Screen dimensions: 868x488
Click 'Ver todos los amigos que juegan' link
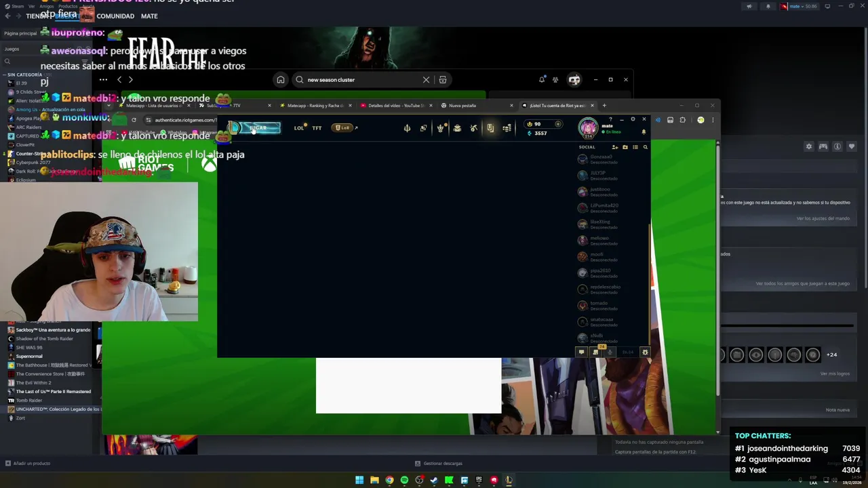click(802, 283)
